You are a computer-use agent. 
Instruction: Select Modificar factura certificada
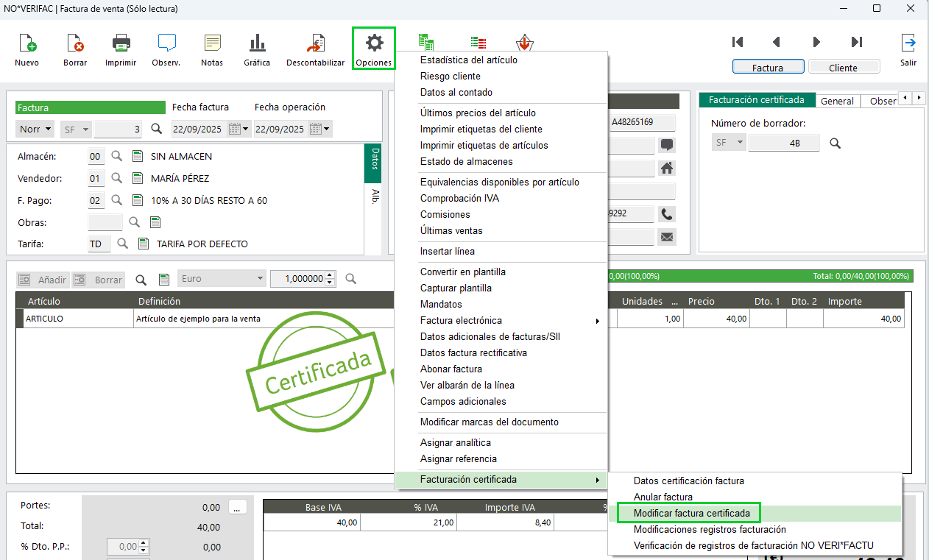692,513
